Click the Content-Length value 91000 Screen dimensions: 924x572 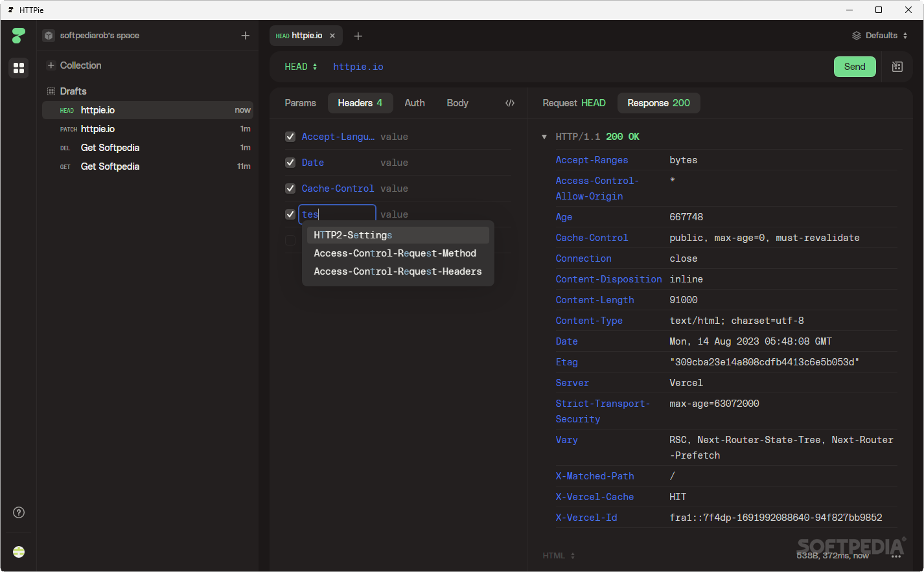(x=684, y=300)
